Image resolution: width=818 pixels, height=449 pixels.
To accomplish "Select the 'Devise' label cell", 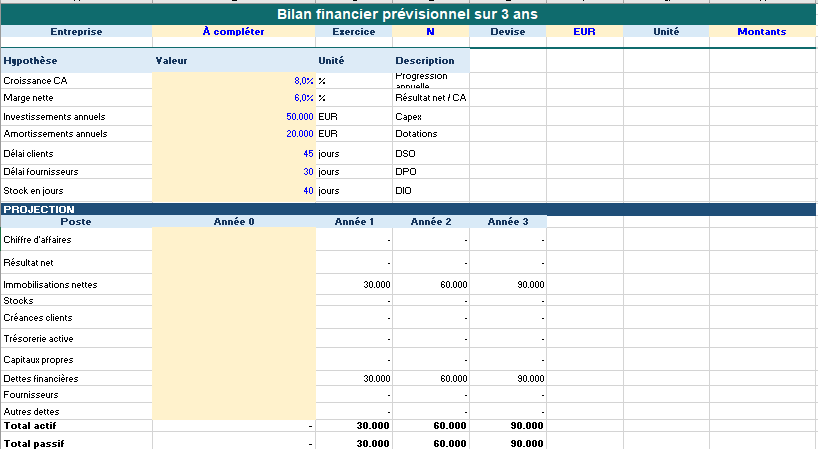I will [508, 31].
